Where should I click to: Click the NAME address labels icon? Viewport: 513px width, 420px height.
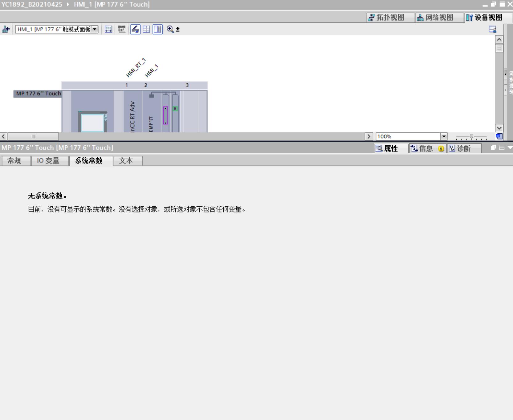[122, 29]
